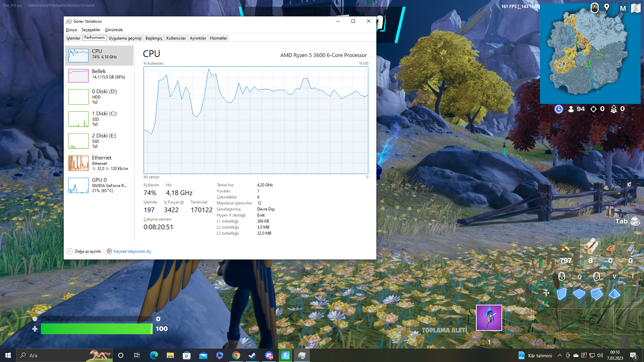The width and height of the screenshot is (644, 362).
Task: Expand hidden system tray icons chevron
Action: tap(559, 355)
